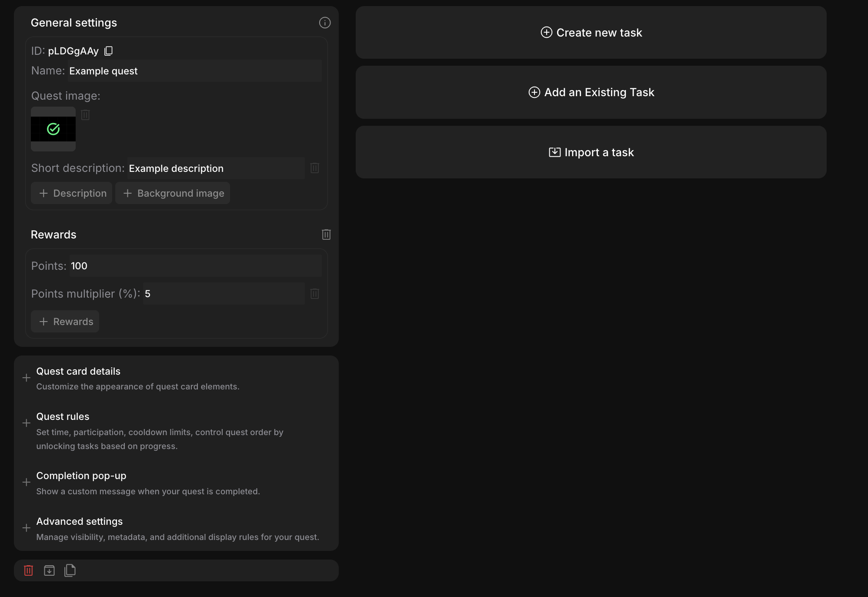
Task: Delete the Rewards section with trash icon
Action: tap(326, 235)
